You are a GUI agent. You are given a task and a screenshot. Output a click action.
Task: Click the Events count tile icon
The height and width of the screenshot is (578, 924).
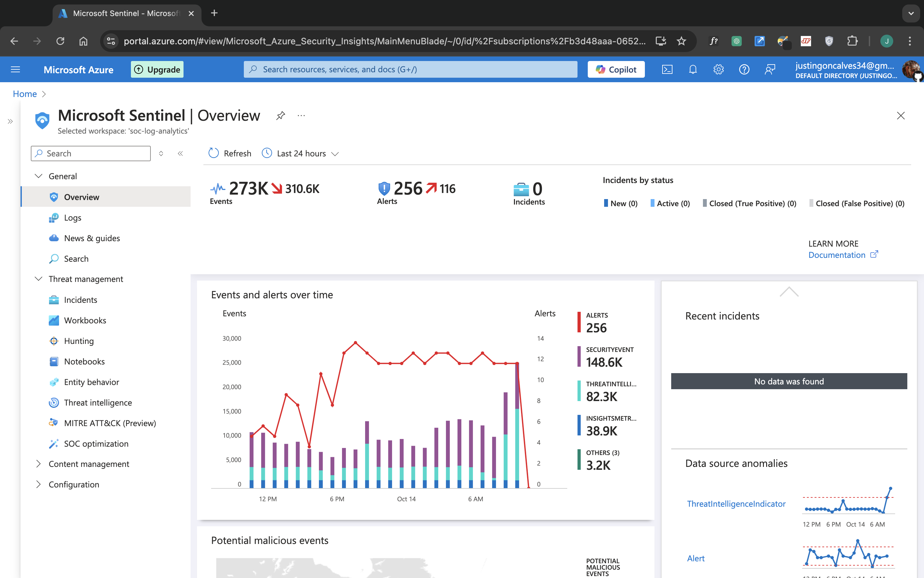(218, 188)
